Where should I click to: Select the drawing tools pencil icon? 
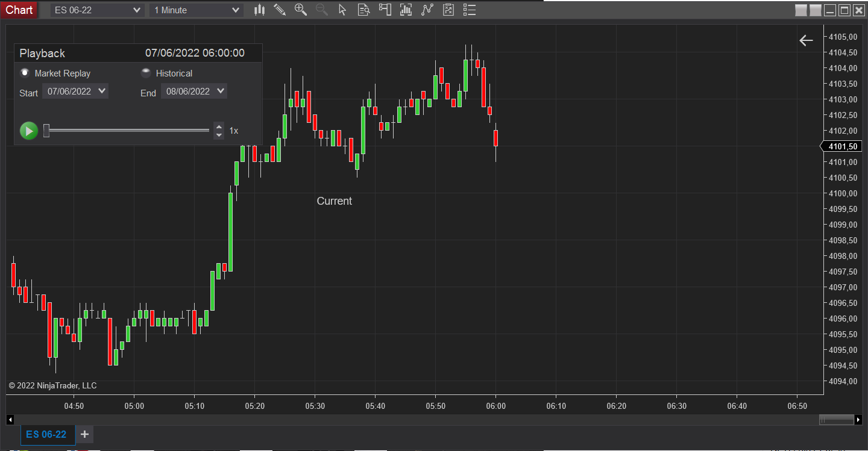280,10
